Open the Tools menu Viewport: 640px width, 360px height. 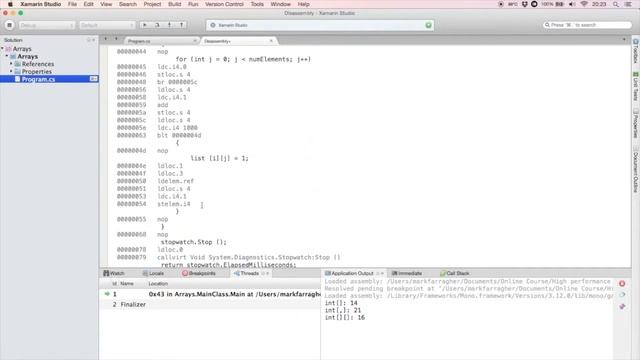click(257, 4)
